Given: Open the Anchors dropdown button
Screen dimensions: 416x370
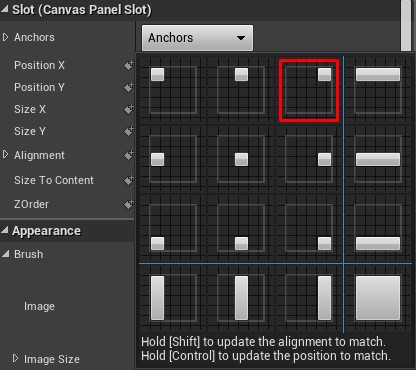Looking at the screenshot, I should pos(197,38).
